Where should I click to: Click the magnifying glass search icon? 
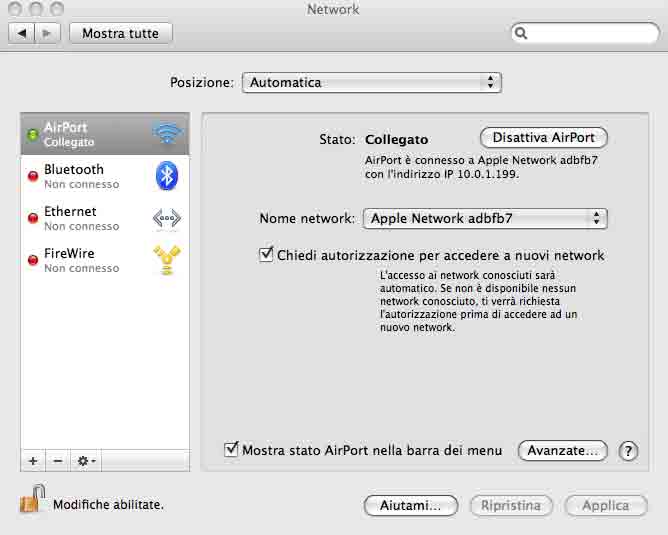(521, 33)
